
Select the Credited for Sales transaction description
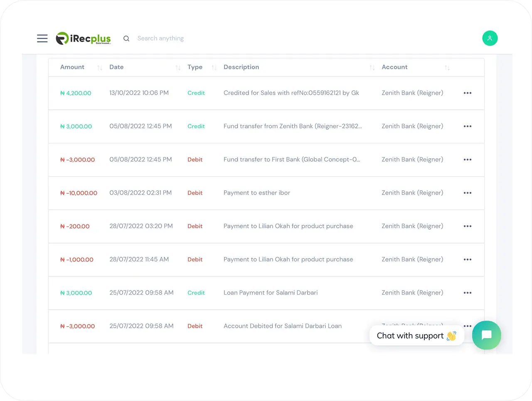(x=291, y=93)
